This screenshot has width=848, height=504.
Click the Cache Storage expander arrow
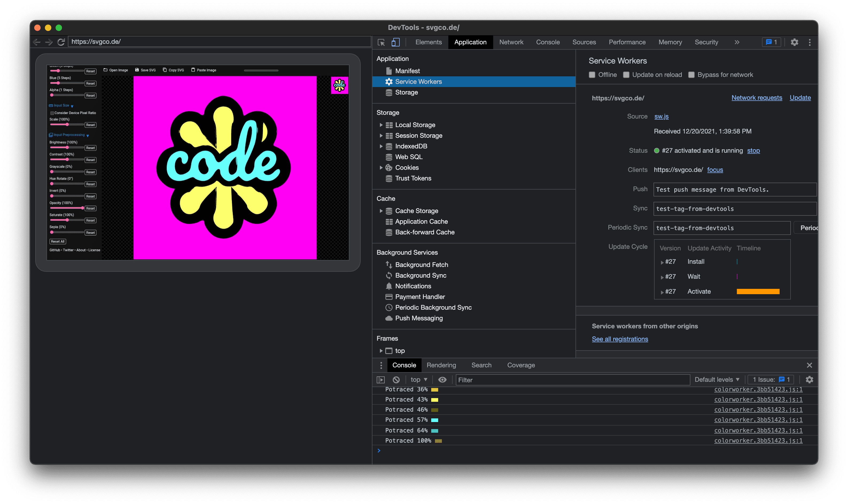380,211
